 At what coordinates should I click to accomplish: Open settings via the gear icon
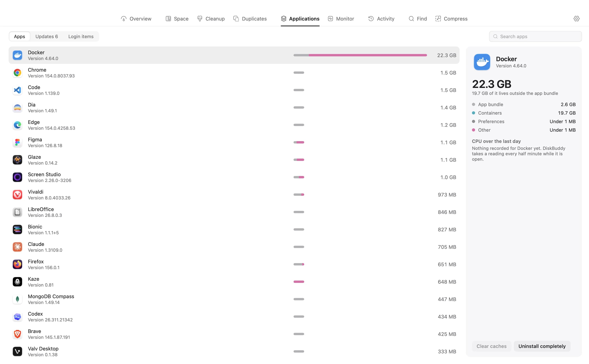click(576, 19)
